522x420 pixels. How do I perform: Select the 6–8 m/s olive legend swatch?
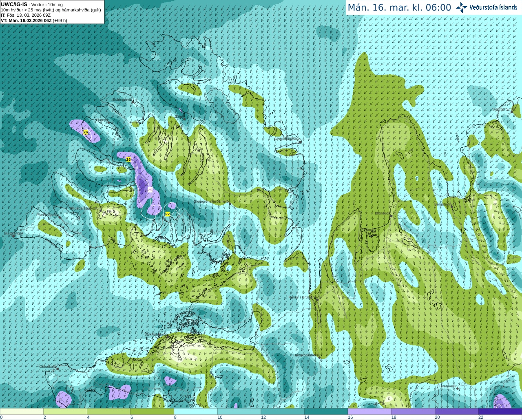(x=152, y=411)
